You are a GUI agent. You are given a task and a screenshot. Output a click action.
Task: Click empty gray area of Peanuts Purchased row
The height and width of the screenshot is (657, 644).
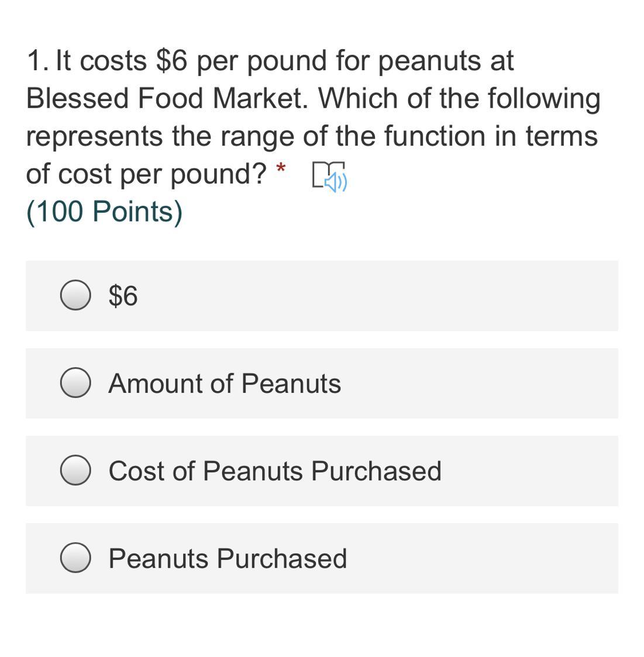click(482, 559)
